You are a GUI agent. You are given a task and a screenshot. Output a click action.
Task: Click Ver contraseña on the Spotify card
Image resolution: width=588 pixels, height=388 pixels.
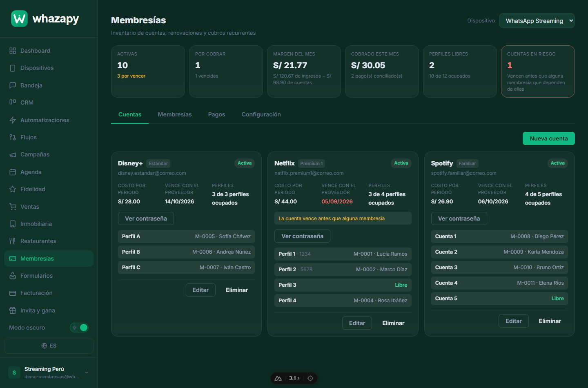pos(459,219)
